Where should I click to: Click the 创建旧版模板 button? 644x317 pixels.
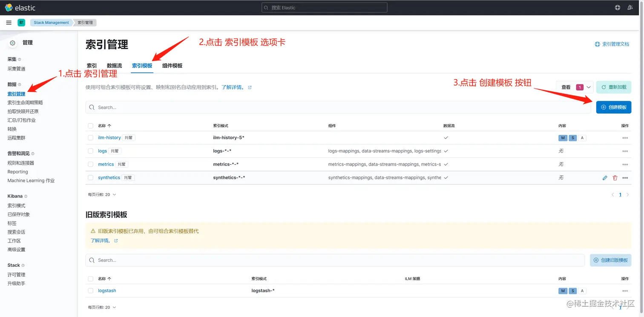click(x=610, y=260)
